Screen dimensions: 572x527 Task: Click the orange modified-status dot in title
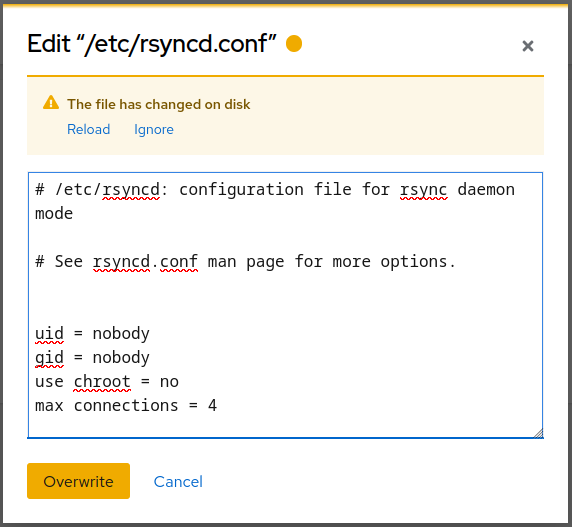294,43
